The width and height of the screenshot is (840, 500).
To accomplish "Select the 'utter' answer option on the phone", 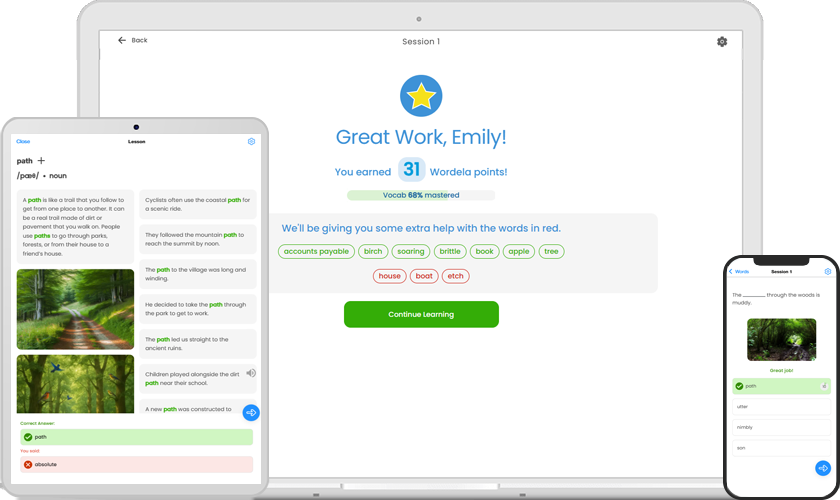I will coord(781,407).
